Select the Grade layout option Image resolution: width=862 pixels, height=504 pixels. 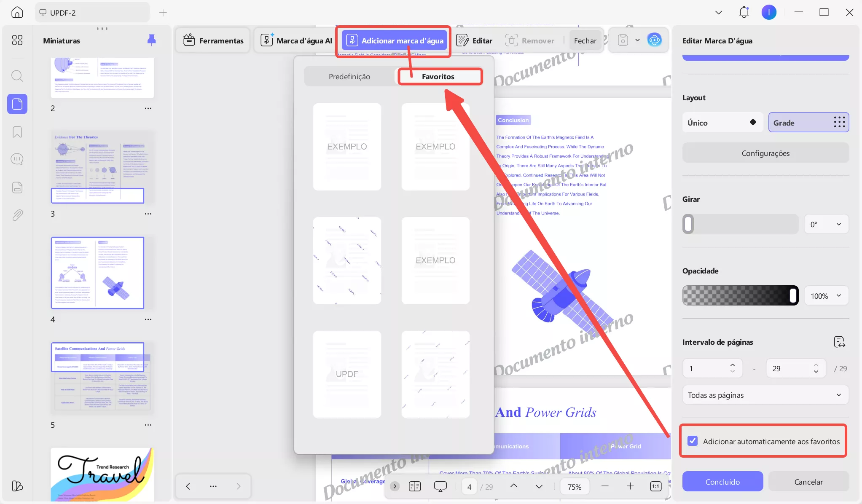[x=808, y=123]
